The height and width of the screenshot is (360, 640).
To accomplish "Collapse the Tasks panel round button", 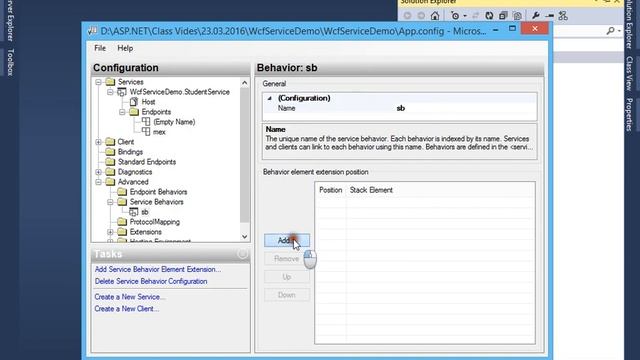I will coord(242,254).
